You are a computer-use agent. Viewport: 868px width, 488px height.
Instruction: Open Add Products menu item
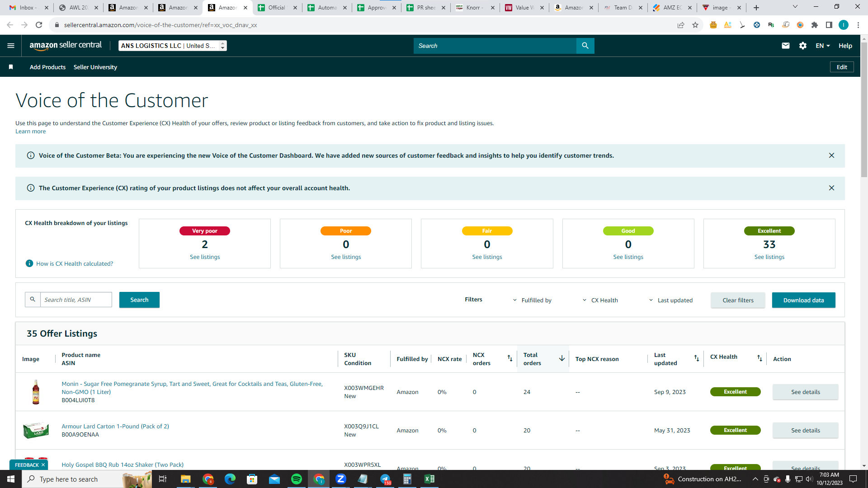coord(47,67)
